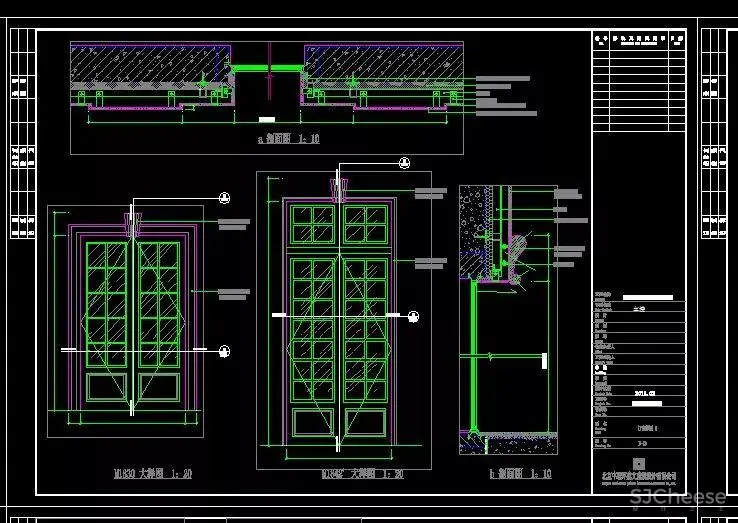The height and width of the screenshot is (523, 738).
Task: Select the section marker right of the M1842 door
Action: [x=411, y=316]
